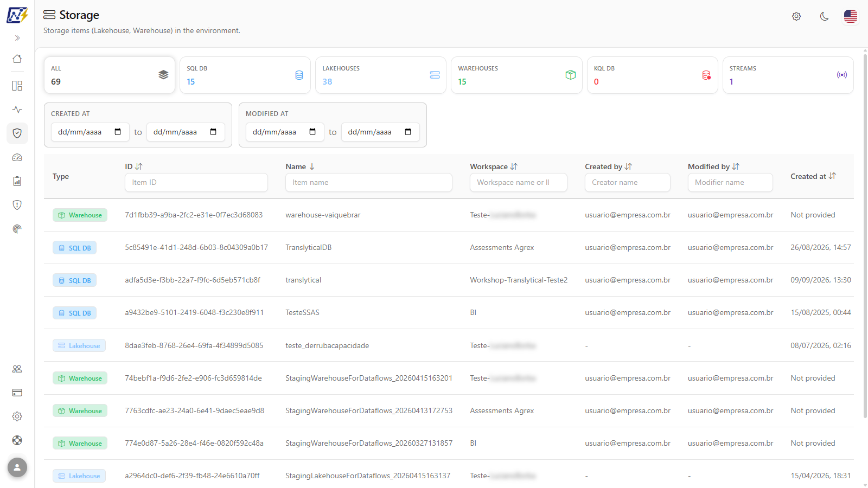
Task: Click SQL DB badge of TesteSSAS row
Action: (74, 313)
